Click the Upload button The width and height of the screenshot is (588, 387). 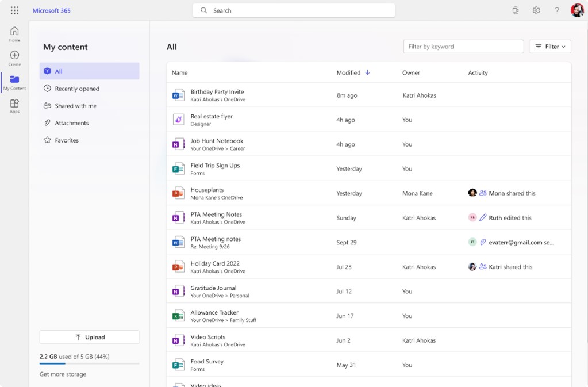coord(89,337)
